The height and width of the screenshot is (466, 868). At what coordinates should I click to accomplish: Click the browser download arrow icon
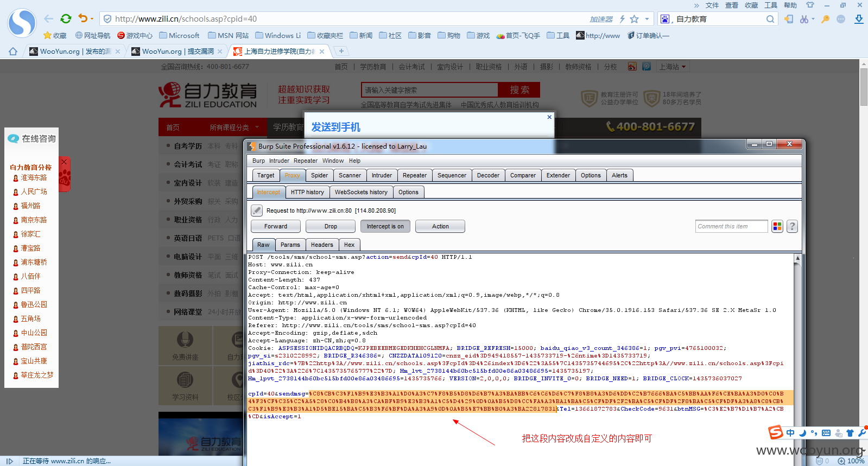coord(859,19)
